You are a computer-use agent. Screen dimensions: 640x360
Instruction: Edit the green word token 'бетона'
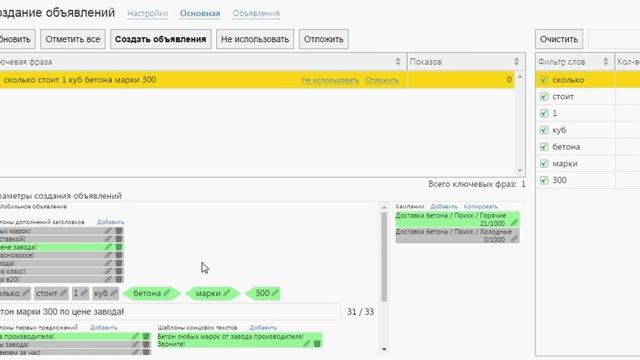[x=167, y=293]
